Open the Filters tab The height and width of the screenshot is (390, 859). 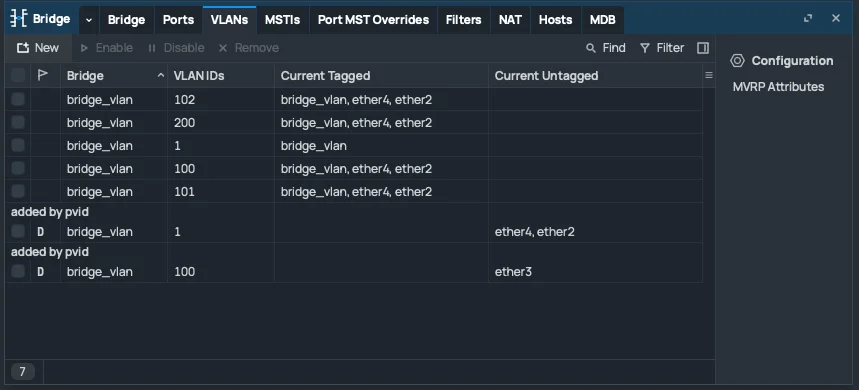point(463,20)
